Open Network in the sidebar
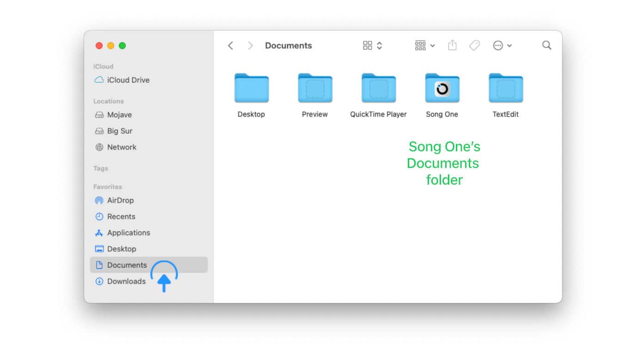644x347 pixels. pos(122,147)
